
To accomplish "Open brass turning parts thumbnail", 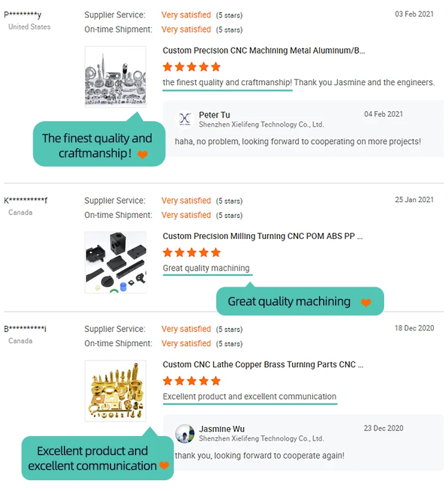I will coord(115,391).
